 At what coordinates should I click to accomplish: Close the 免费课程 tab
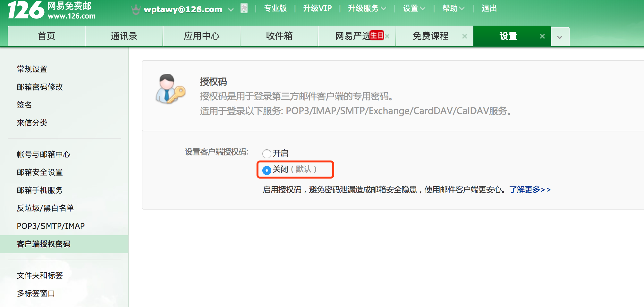tap(464, 36)
